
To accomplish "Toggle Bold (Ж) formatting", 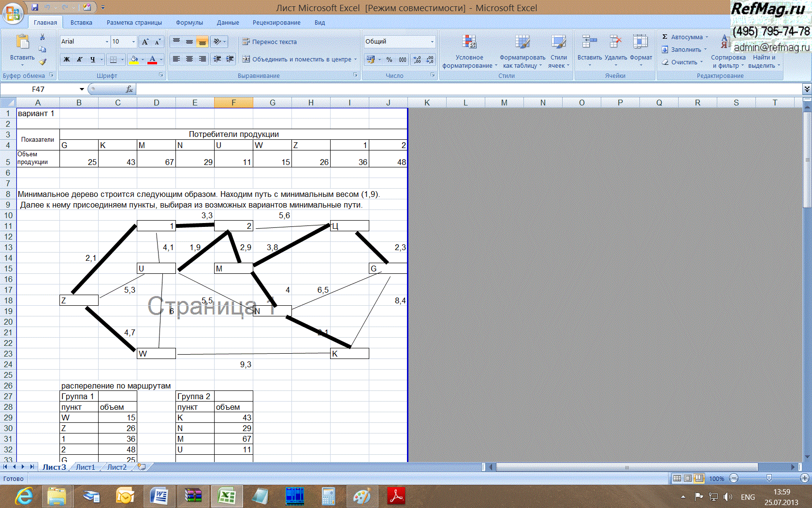I will pyautogui.click(x=67, y=60).
